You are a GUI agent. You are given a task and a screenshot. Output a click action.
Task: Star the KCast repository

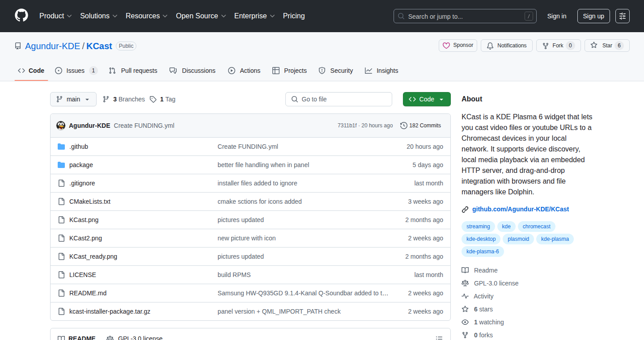[x=607, y=46]
